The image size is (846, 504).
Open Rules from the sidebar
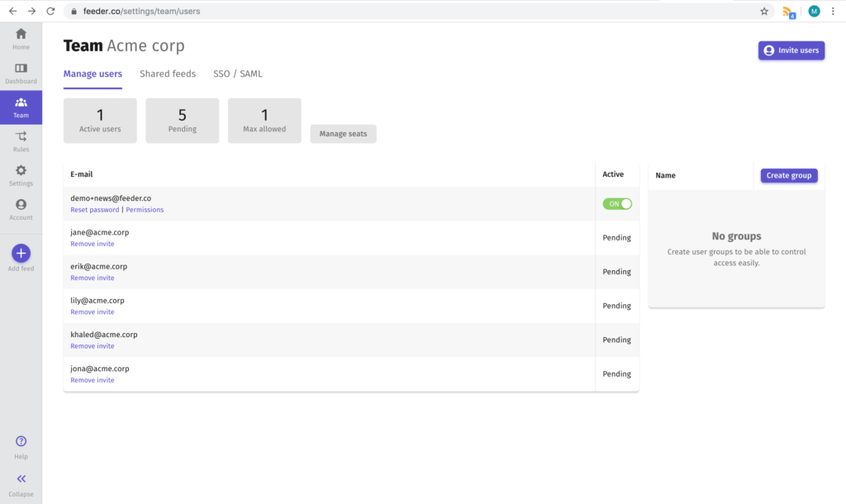point(21,141)
